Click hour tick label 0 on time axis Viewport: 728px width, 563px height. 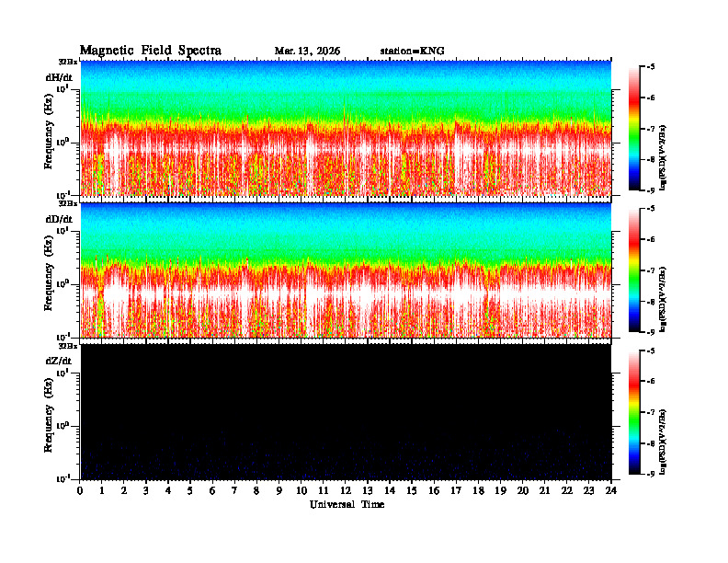click(x=80, y=490)
